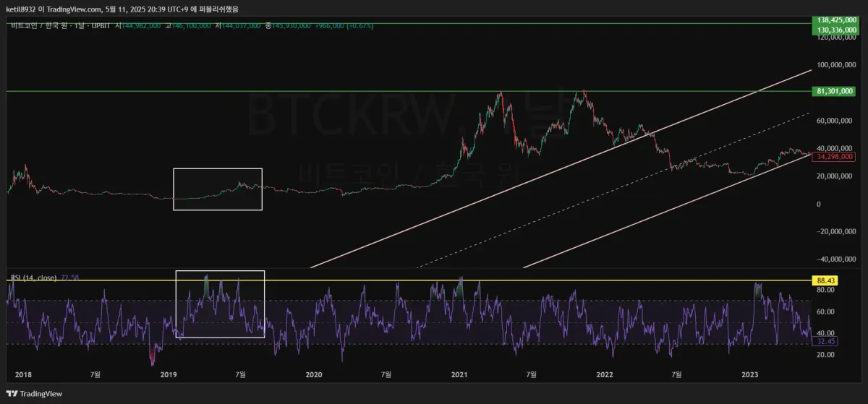Click the 80.00 RSI axis label
Viewport: 868px width, 404px height.
[827, 290]
